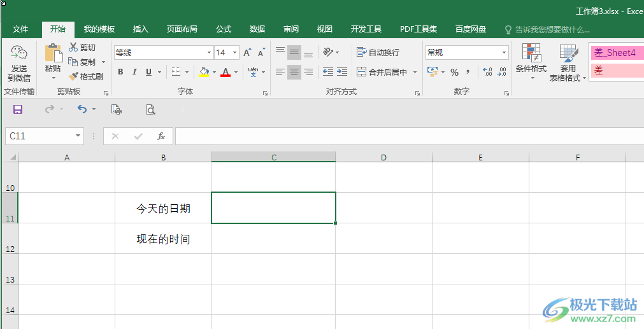Viewport: 644px width, 329px height.
Task: Toggle Wrap Text (自动换行)
Action: pos(378,53)
